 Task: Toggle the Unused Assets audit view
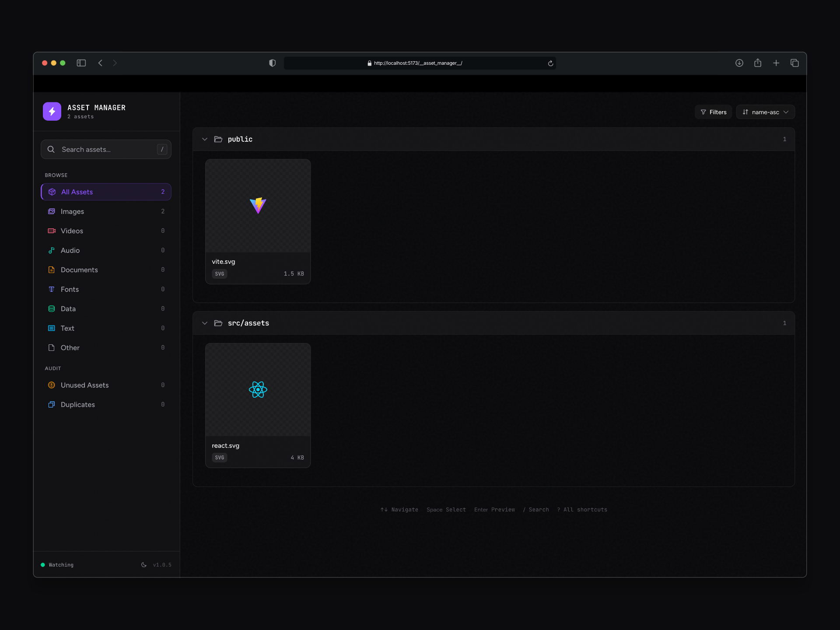pos(84,385)
